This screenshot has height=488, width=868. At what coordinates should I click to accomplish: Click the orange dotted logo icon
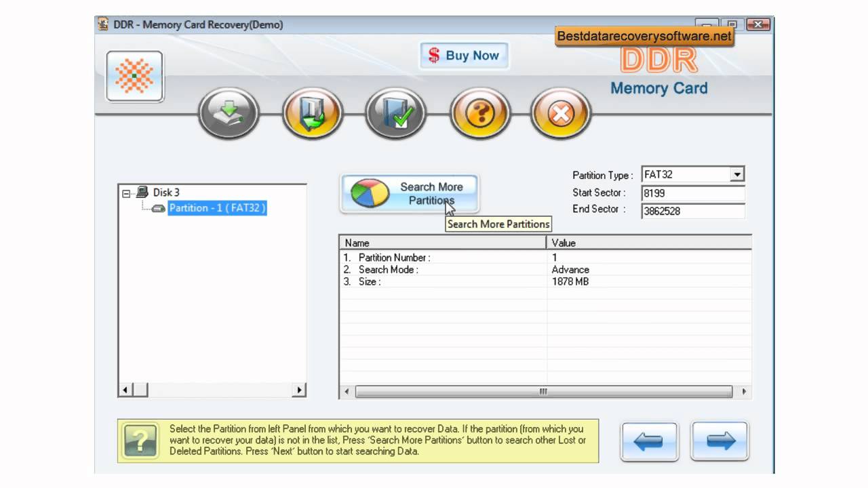coord(134,76)
